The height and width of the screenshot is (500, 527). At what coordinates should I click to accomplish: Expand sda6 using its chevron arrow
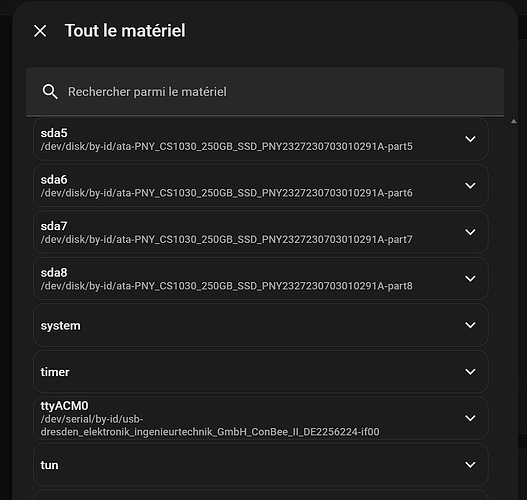coord(470,185)
